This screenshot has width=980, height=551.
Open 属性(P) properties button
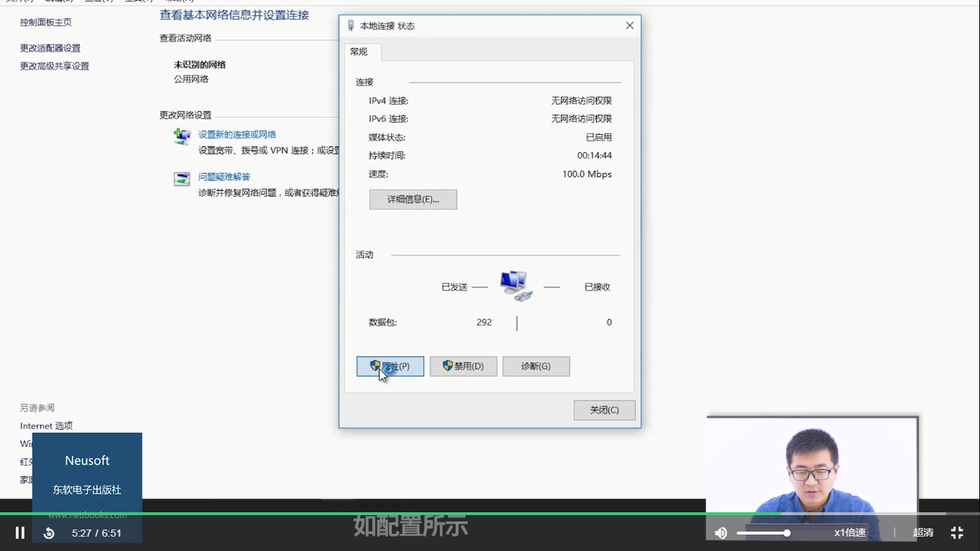click(x=390, y=366)
